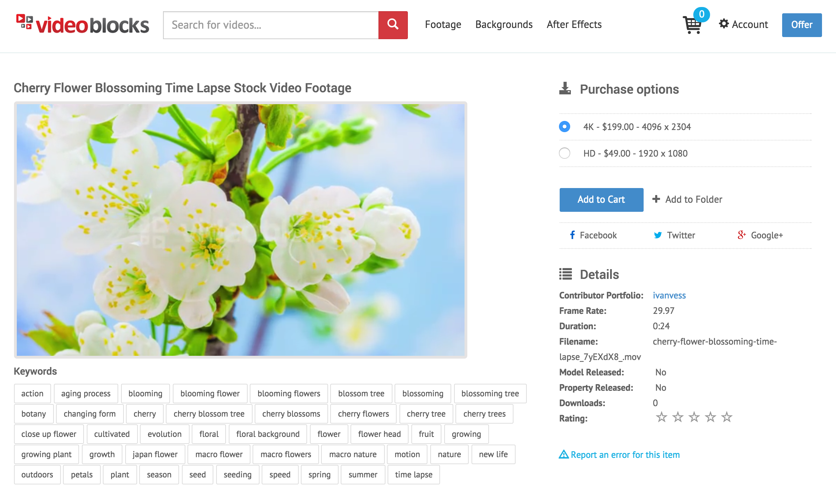Open the After Effects menu

coord(574,24)
